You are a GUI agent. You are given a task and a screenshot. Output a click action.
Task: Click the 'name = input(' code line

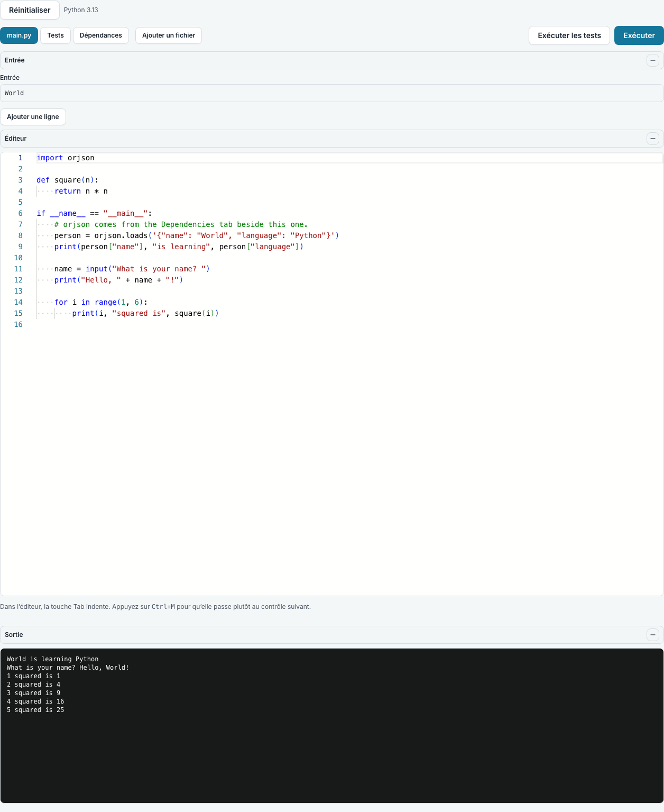pyautogui.click(x=132, y=269)
